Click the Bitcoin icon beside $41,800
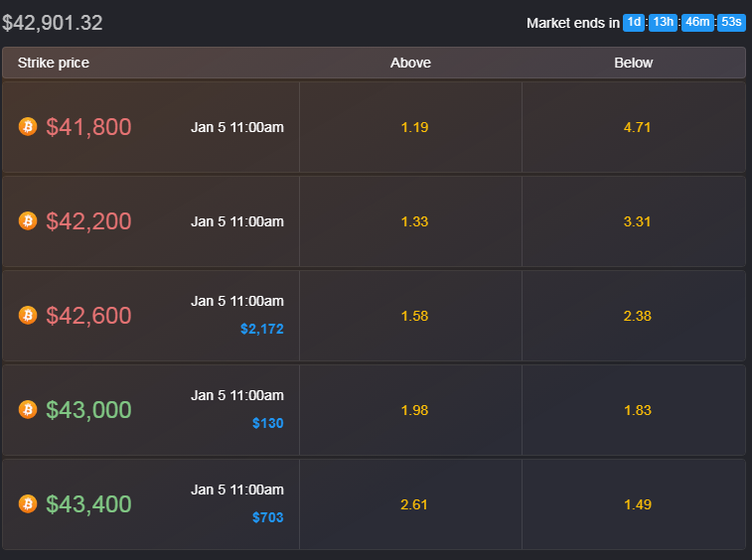This screenshot has width=752, height=560. pos(28,127)
